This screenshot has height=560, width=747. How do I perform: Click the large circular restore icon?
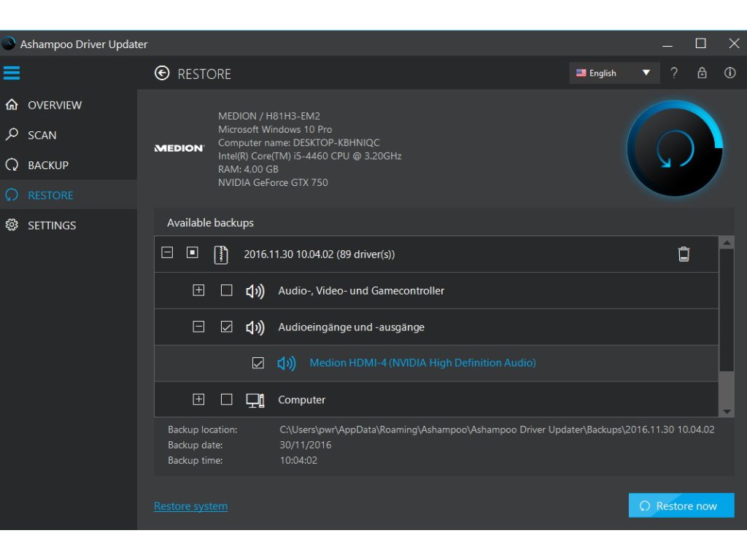click(x=675, y=149)
